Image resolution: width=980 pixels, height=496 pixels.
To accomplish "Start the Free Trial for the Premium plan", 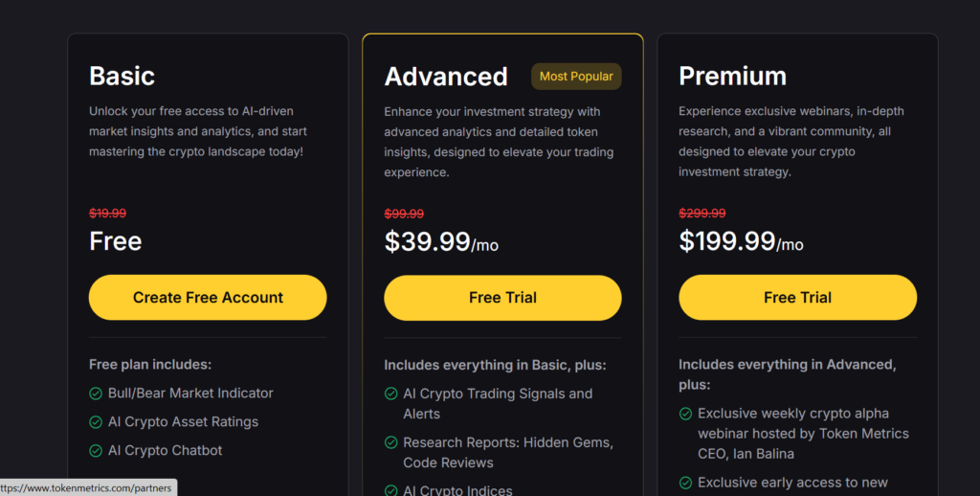I will tap(797, 298).
